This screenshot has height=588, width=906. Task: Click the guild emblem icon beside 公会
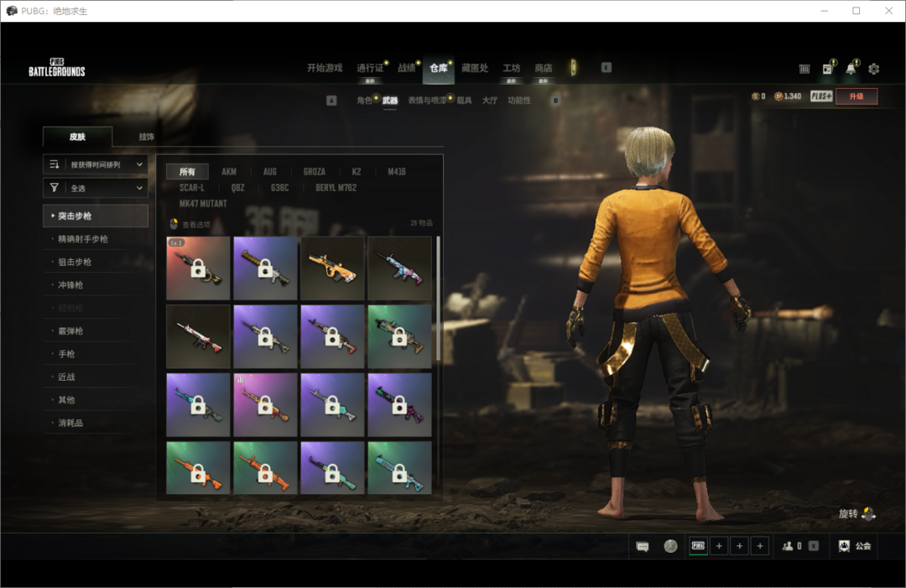coord(844,546)
